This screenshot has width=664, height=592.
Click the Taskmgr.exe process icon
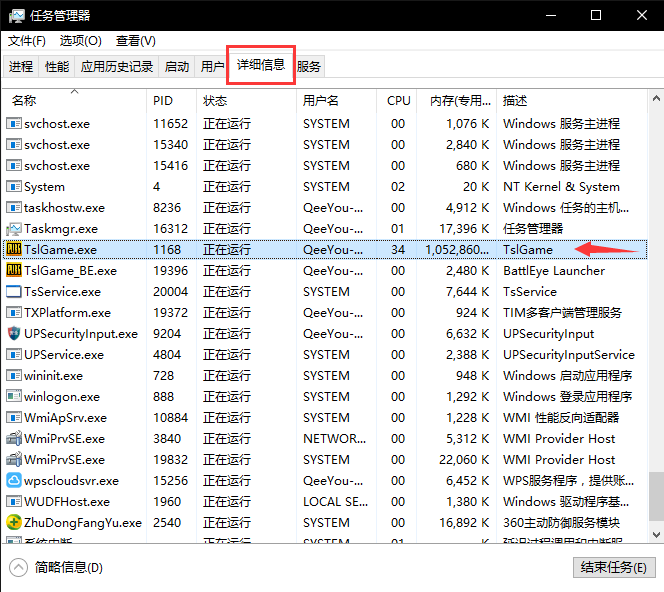pyautogui.click(x=14, y=229)
